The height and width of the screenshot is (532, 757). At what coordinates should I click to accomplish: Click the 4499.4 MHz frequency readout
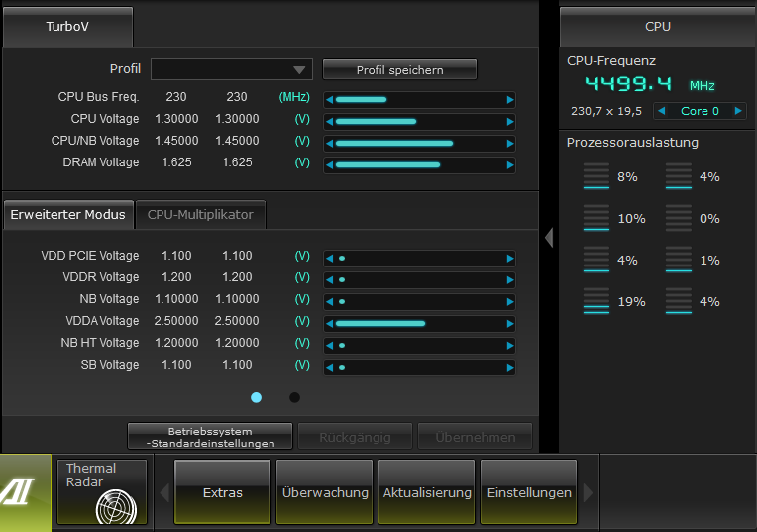[x=649, y=84]
